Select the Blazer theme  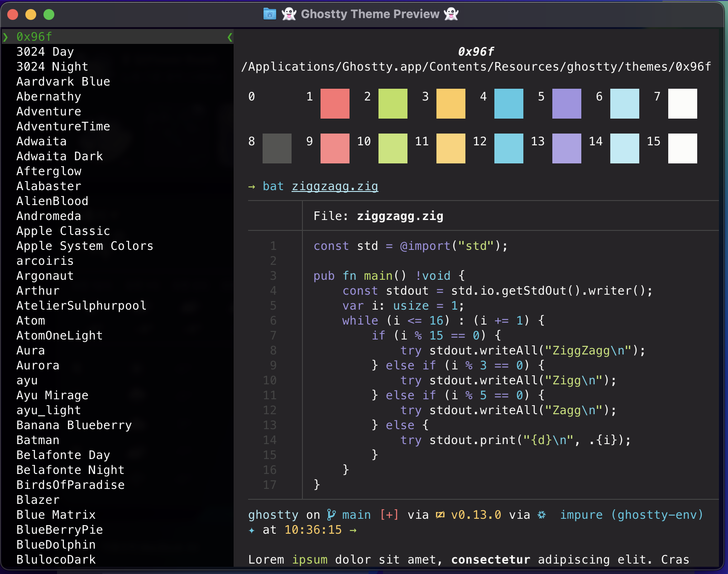tap(38, 500)
